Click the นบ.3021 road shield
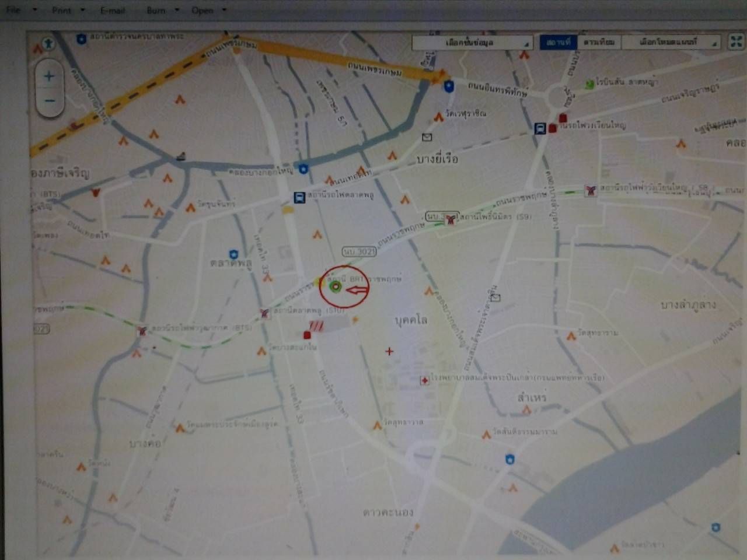The image size is (747, 560). [358, 251]
